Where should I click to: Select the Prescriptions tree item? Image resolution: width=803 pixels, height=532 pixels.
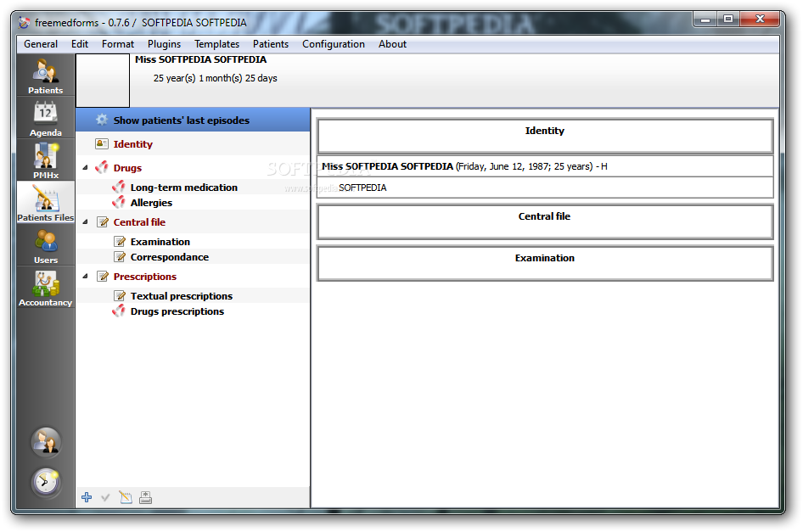point(145,277)
